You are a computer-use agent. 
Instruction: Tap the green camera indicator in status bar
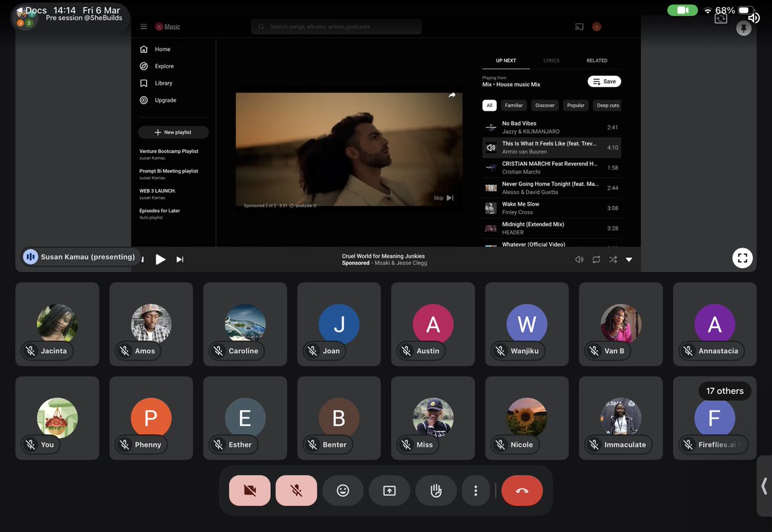click(683, 10)
